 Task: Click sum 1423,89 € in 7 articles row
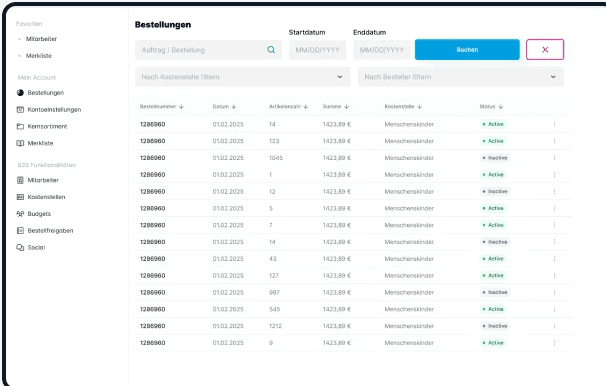[x=337, y=225]
